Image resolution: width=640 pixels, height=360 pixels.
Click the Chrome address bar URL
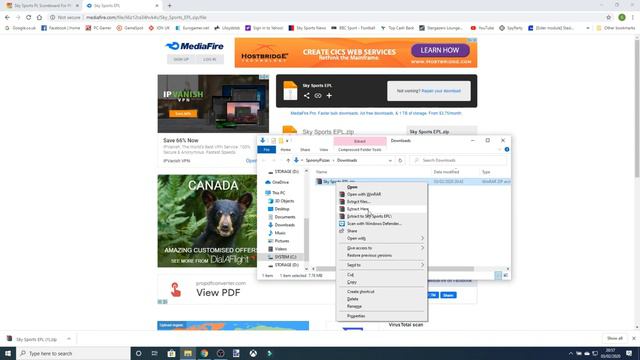tap(146, 18)
